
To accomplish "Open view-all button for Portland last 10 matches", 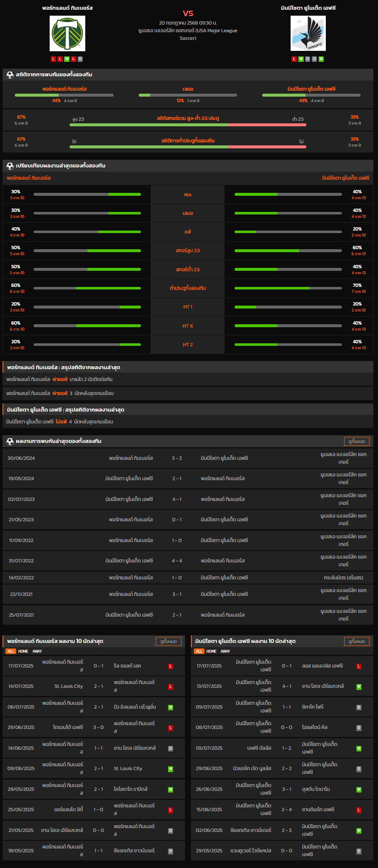I will [x=169, y=642].
